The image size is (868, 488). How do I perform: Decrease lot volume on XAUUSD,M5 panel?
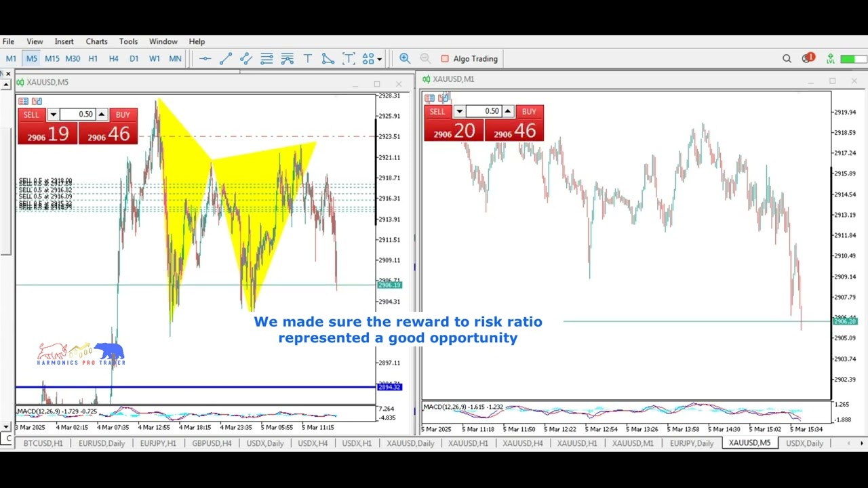[53, 115]
